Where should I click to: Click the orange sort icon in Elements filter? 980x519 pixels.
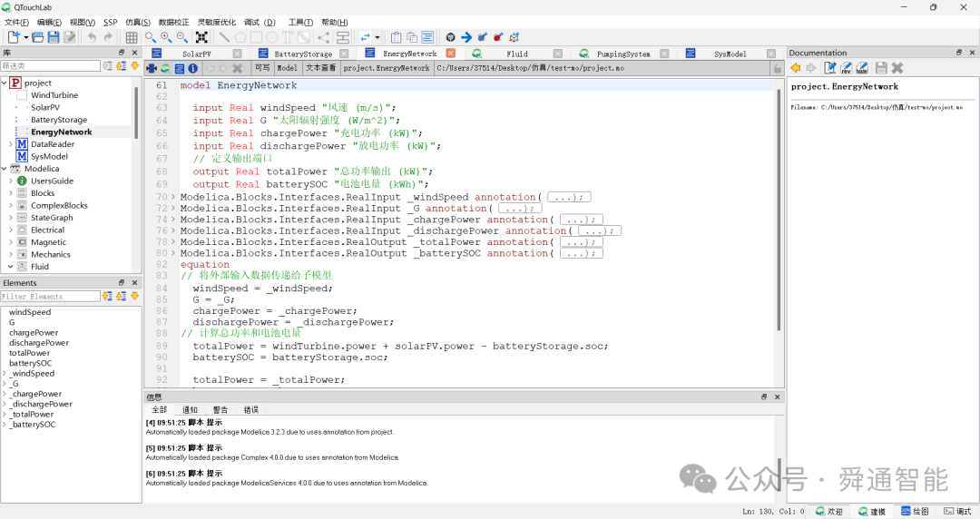[107, 297]
